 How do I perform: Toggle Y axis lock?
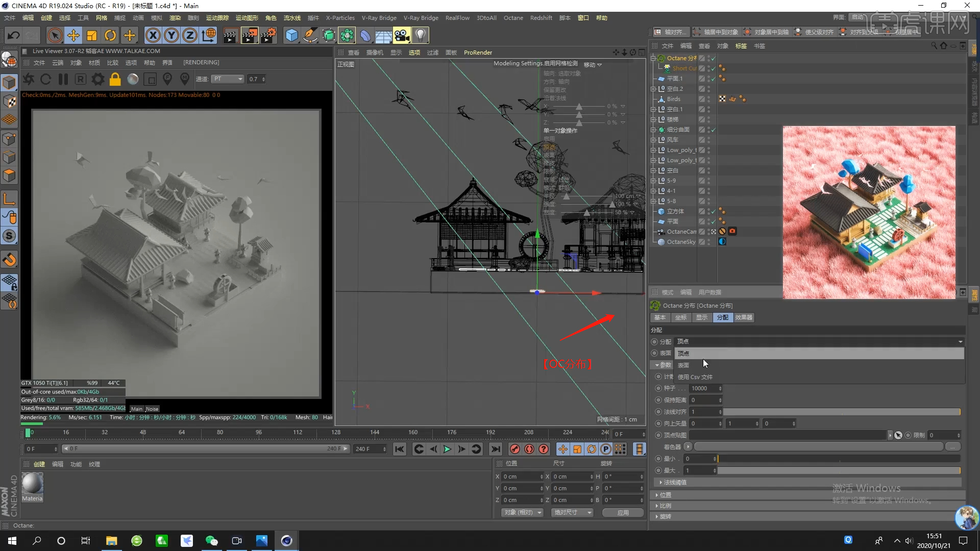(171, 35)
